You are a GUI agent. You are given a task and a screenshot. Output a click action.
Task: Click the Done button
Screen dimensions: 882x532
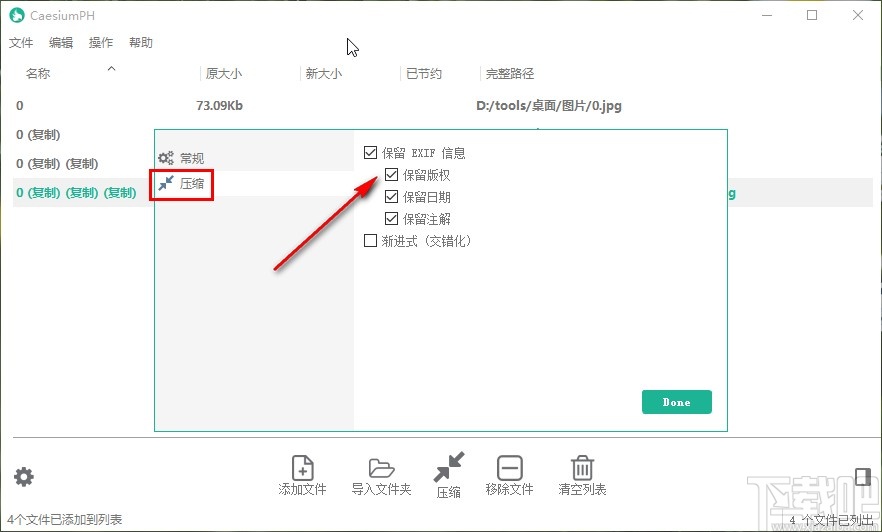tap(677, 402)
